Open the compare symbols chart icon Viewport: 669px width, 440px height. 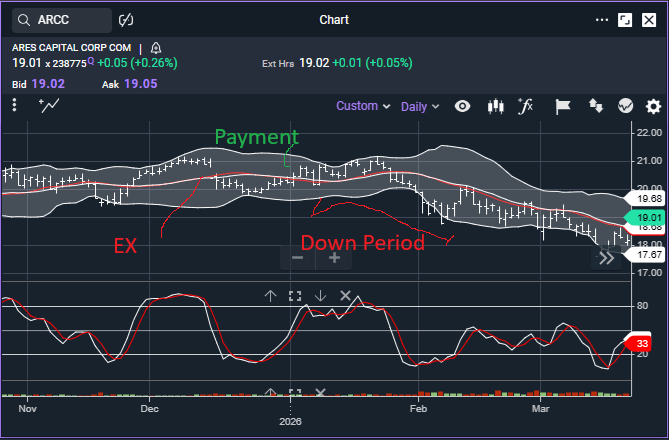tap(625, 106)
